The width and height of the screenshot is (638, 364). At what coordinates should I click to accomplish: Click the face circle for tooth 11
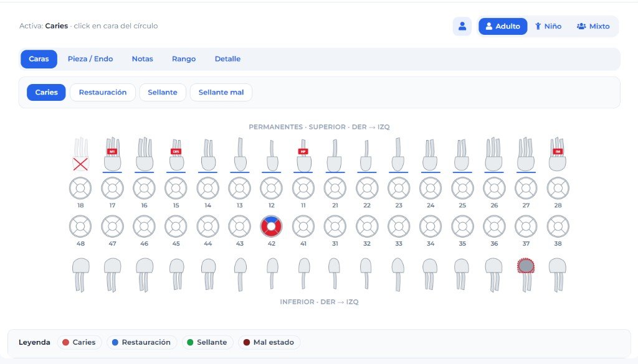click(303, 189)
